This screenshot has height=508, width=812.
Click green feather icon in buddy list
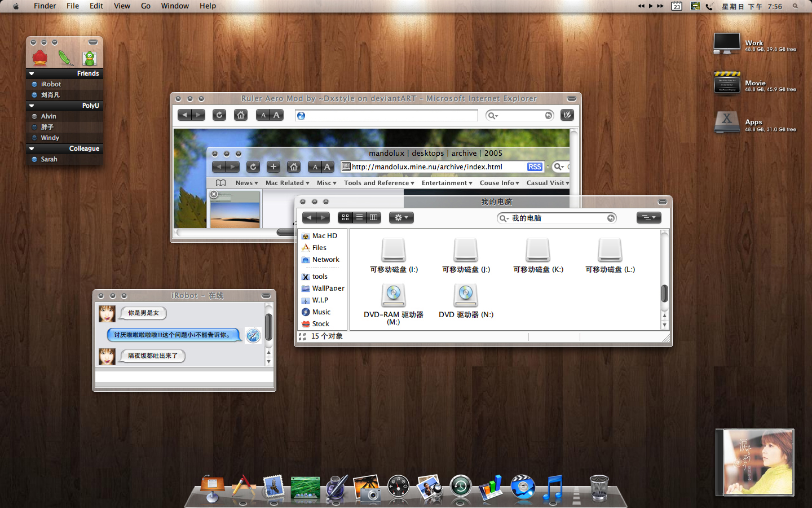point(65,58)
